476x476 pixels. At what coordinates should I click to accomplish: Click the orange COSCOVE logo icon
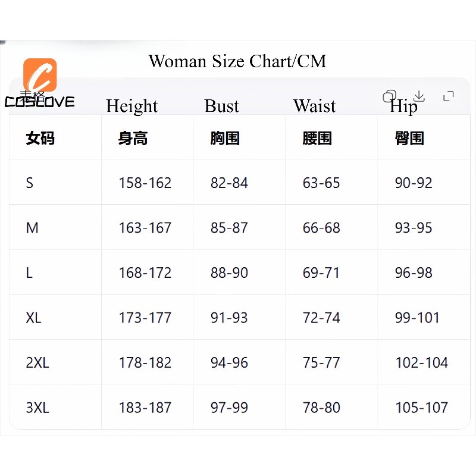(x=40, y=75)
